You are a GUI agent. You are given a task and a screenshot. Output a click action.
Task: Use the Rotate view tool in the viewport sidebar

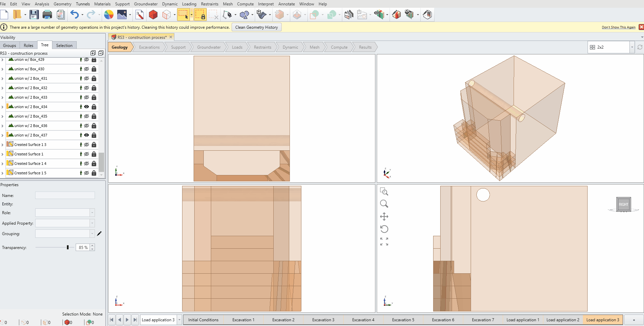click(385, 229)
